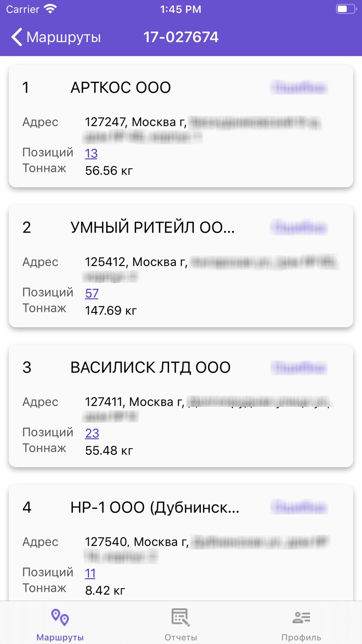
Task: Select the УМНЫЙ РИТЕЙЛ card title
Action: click(x=153, y=228)
